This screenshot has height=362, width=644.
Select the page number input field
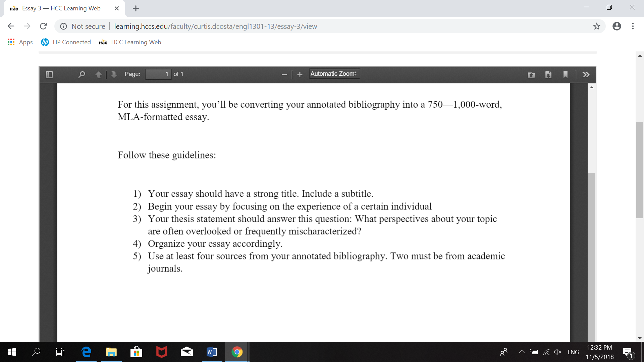[158, 74]
